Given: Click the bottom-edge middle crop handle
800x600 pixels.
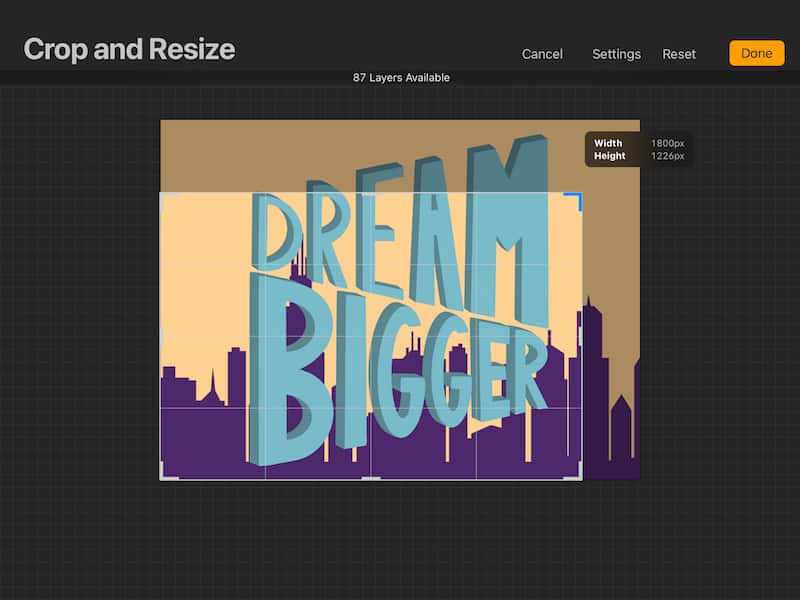Looking at the screenshot, I should [x=371, y=479].
